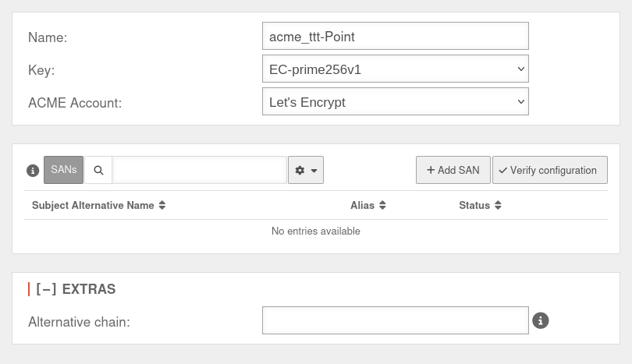Click the info icon beside SANs
Viewport: 632px width, 364px height.
(33, 171)
